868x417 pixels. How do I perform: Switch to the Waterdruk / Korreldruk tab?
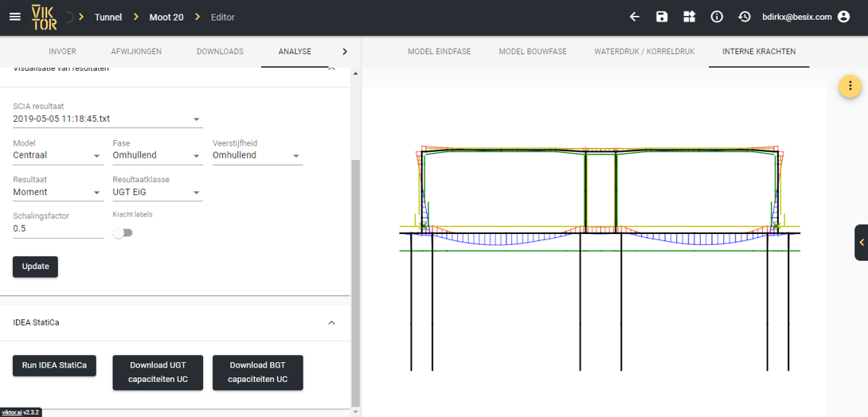[644, 52]
